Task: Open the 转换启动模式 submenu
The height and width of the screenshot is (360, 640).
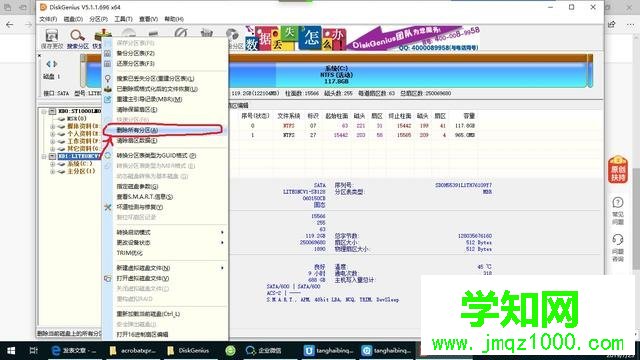Action: click(165, 232)
